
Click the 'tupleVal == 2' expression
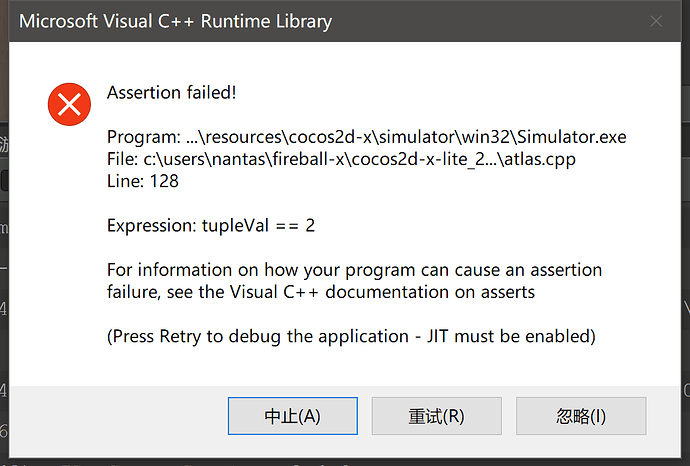pyautogui.click(x=261, y=225)
